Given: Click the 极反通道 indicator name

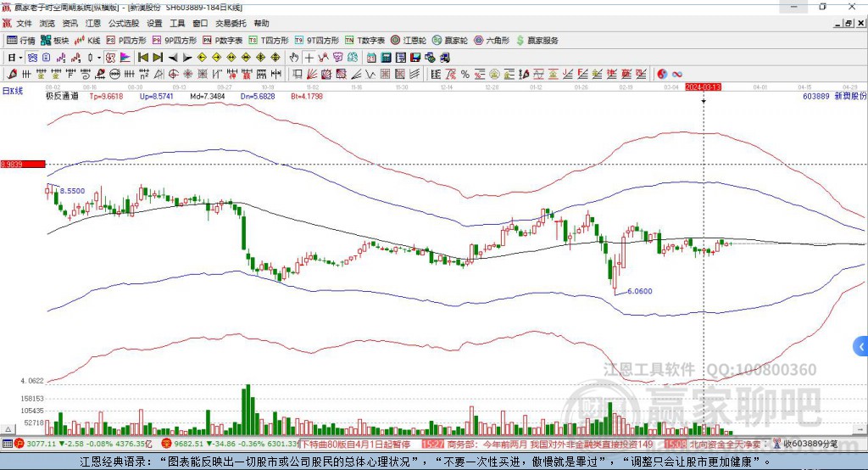Looking at the screenshot, I should 62,96.
